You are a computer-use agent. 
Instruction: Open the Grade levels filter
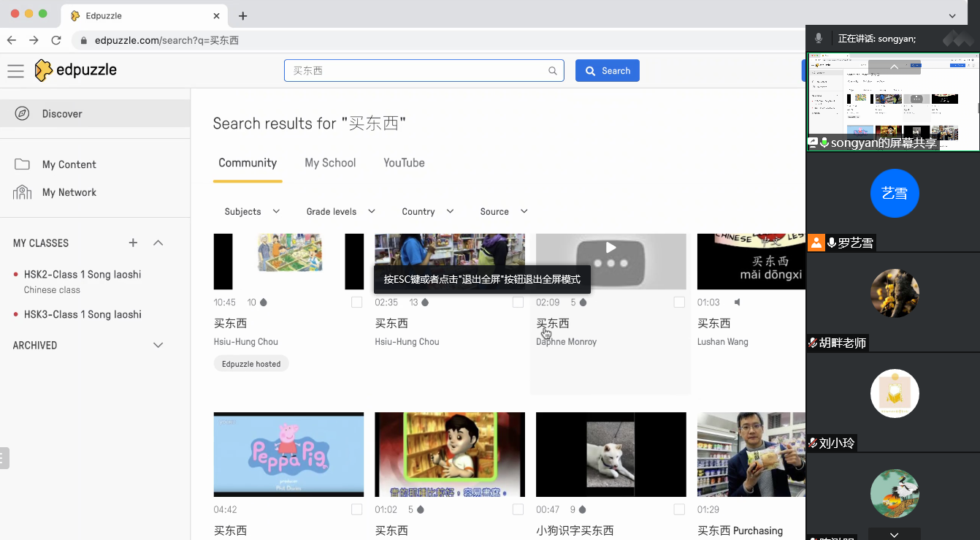coord(340,211)
